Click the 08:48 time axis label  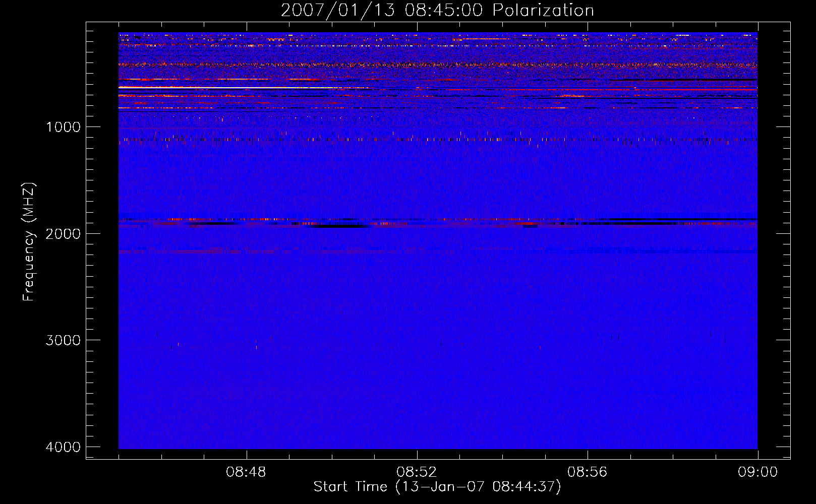(246, 472)
